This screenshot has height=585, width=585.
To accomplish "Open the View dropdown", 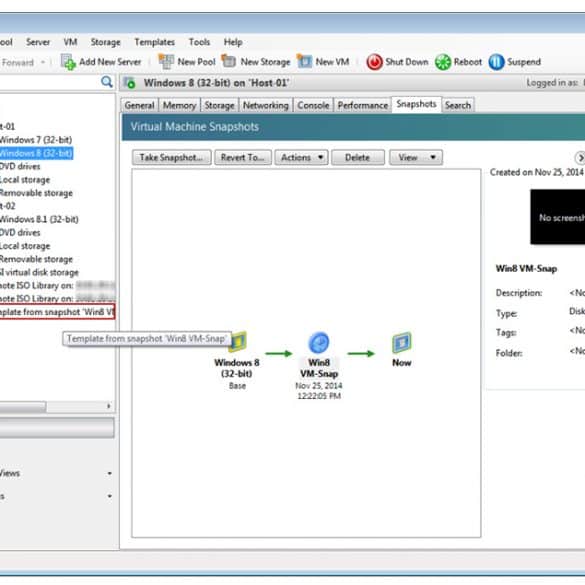I will click(x=416, y=157).
